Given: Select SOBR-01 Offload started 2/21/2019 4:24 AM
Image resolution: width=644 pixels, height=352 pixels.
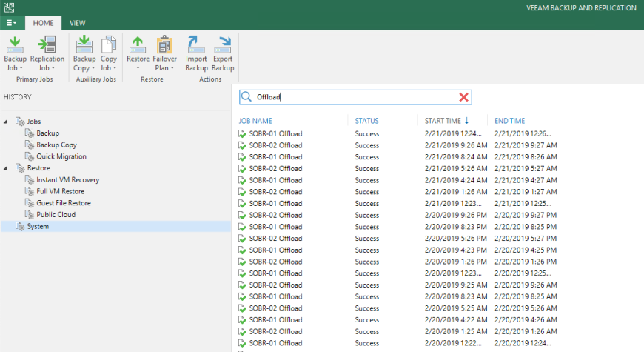Looking at the screenshot, I should tap(398, 180).
